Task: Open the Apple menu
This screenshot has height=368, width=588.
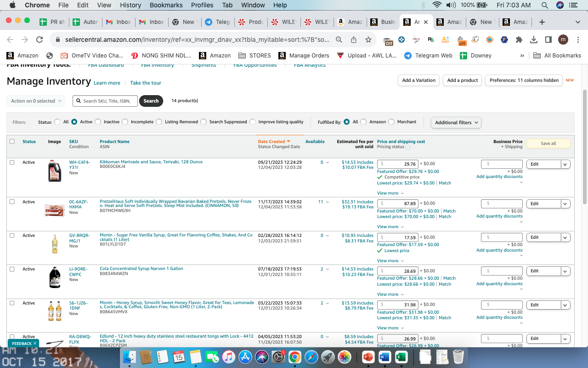Action: click(12, 5)
